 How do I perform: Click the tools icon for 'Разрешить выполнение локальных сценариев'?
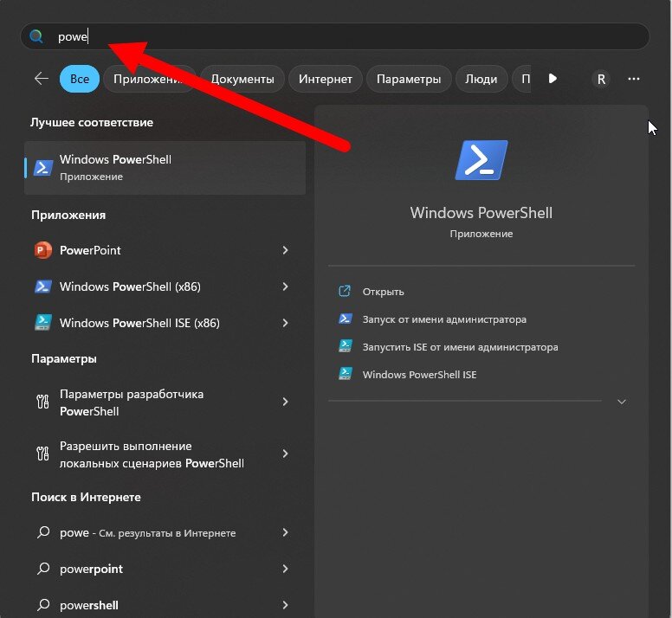click(x=42, y=454)
